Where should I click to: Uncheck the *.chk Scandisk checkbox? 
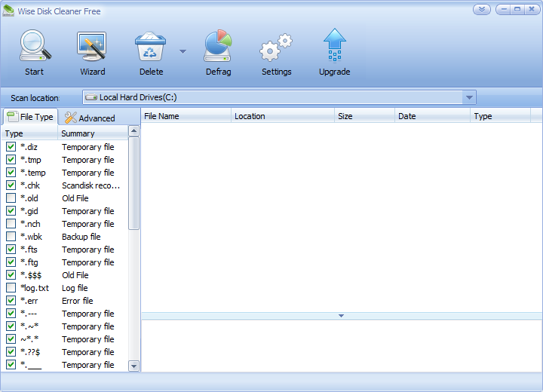click(11, 185)
